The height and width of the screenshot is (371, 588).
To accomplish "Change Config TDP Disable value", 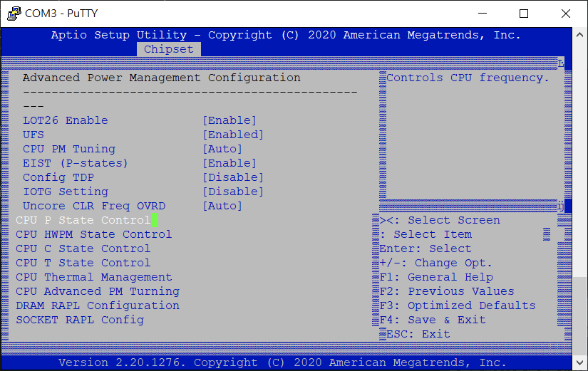I will [x=233, y=177].
